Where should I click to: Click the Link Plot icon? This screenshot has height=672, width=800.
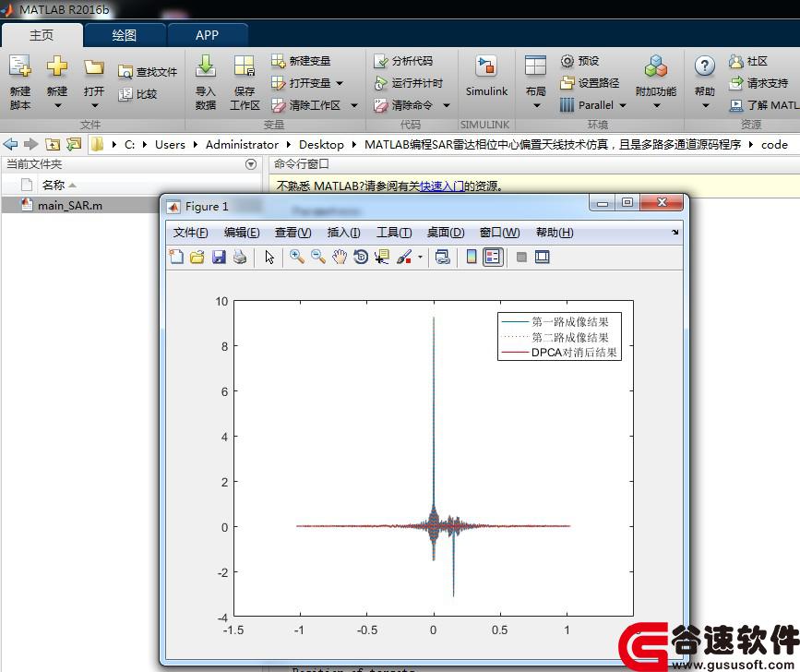click(x=442, y=257)
